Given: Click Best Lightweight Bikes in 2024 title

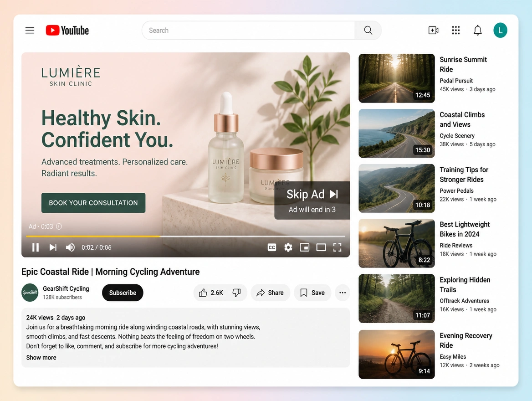Looking at the screenshot, I should coord(465,229).
